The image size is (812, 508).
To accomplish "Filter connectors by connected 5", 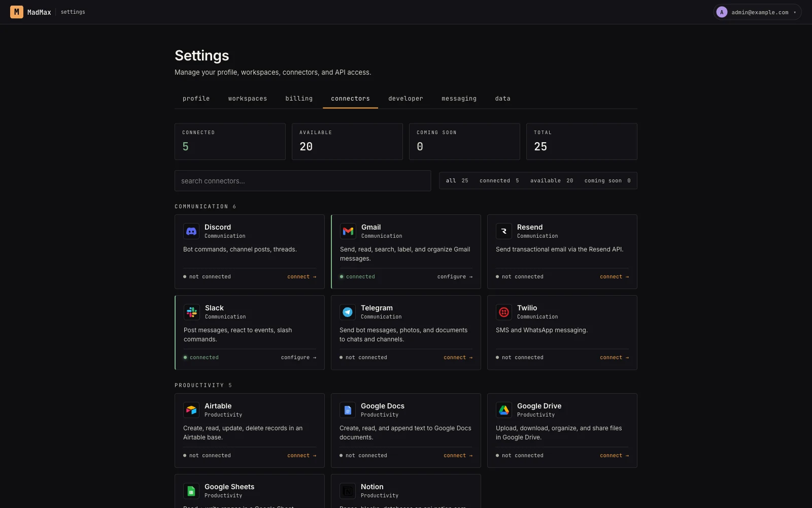I will [x=499, y=181].
